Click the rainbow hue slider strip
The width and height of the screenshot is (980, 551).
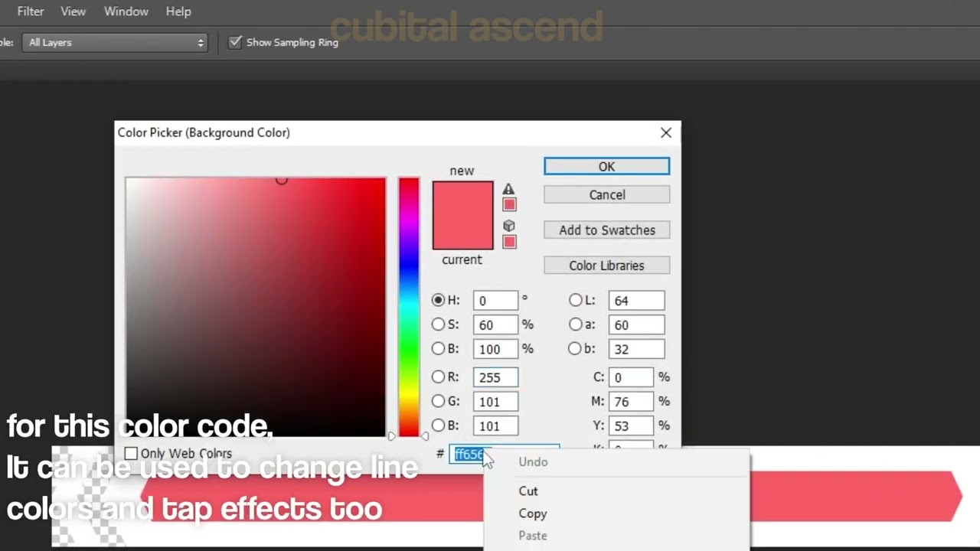(x=409, y=307)
